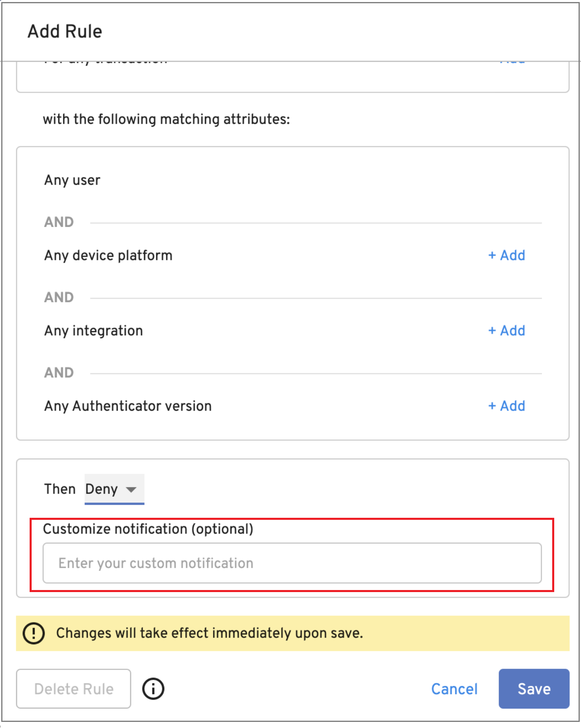Open the Deny action dropdown
The width and height of the screenshot is (581, 728).
(x=114, y=489)
